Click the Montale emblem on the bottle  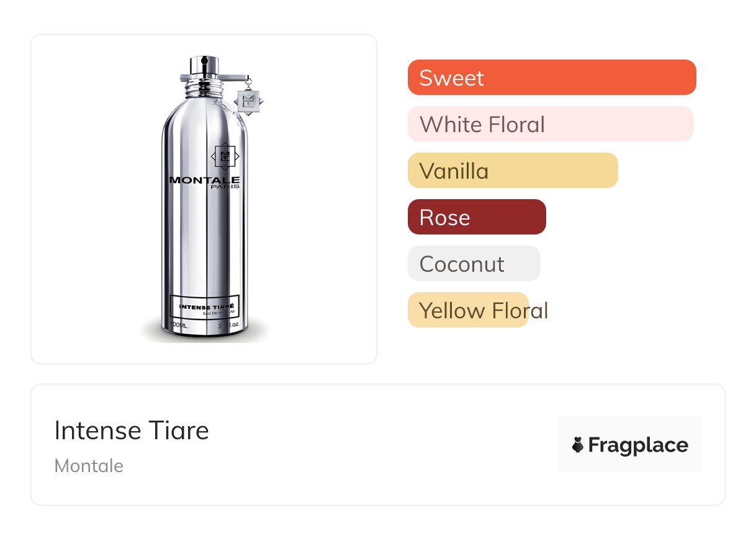click(225, 156)
